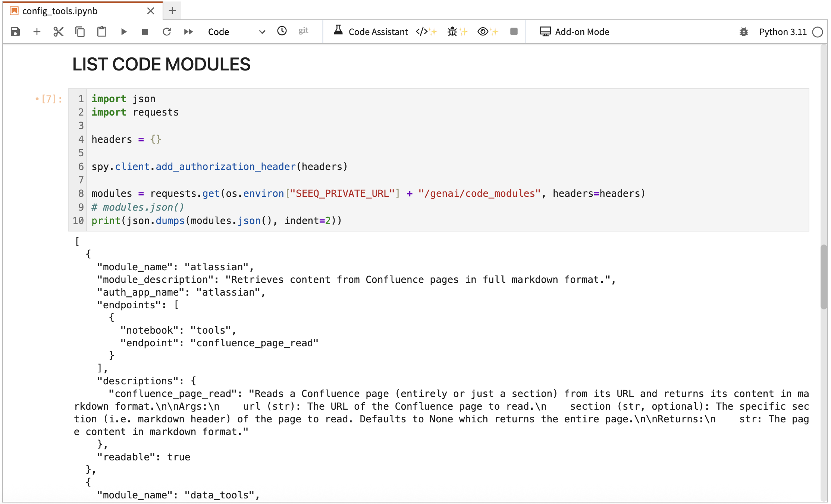Run the selected cell
The image size is (831, 504).
coord(124,32)
